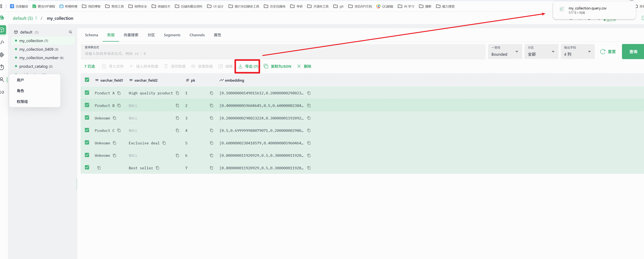The image size is (644, 259).
Task: Uncheck the Product B row checkbox
Action: (x=87, y=105)
